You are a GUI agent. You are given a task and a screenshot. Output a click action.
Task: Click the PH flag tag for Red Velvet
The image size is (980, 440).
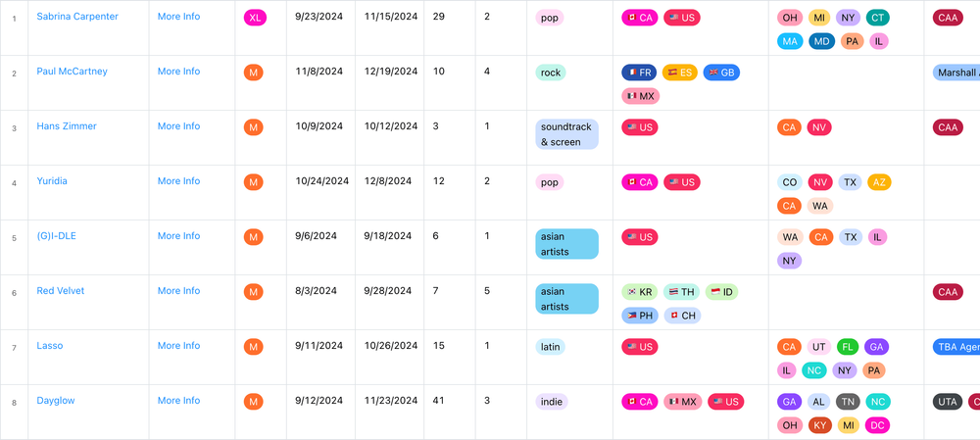pyautogui.click(x=639, y=317)
